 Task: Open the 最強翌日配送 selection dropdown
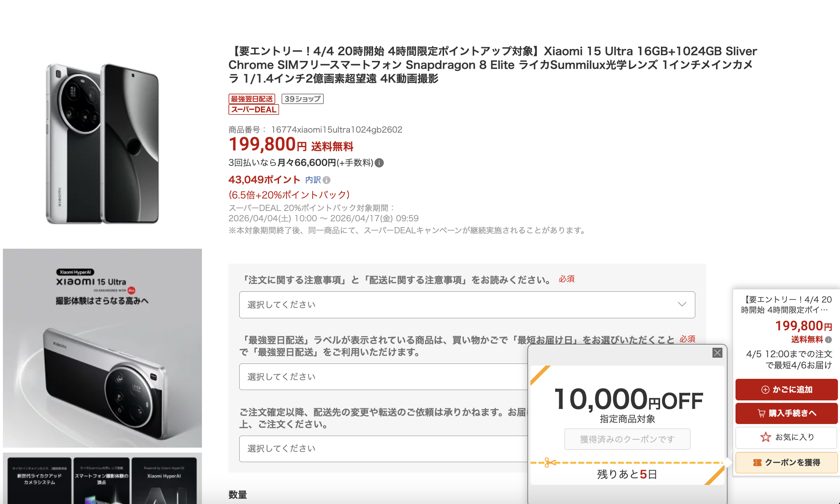383,377
